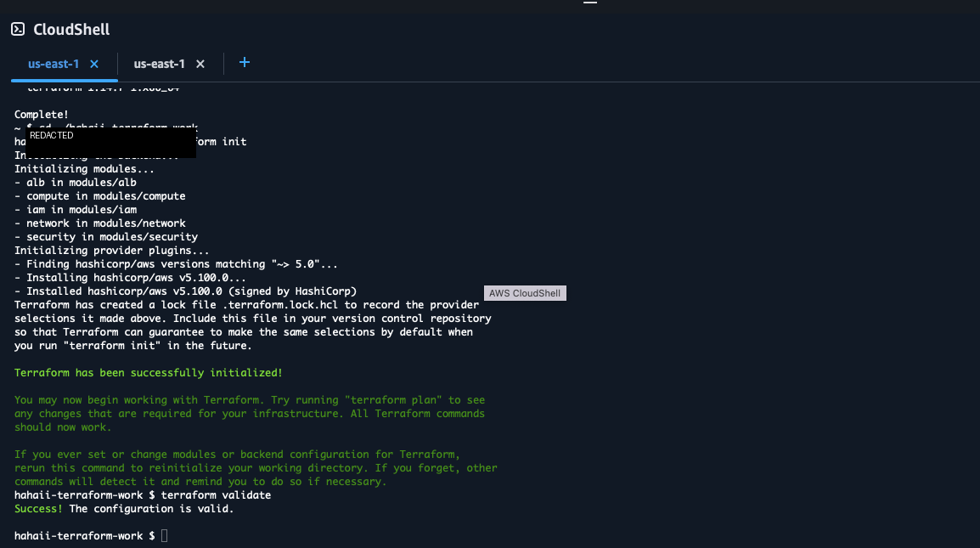The width and height of the screenshot is (980, 548).
Task: Open a new terminal tab with plus icon
Action: click(245, 62)
